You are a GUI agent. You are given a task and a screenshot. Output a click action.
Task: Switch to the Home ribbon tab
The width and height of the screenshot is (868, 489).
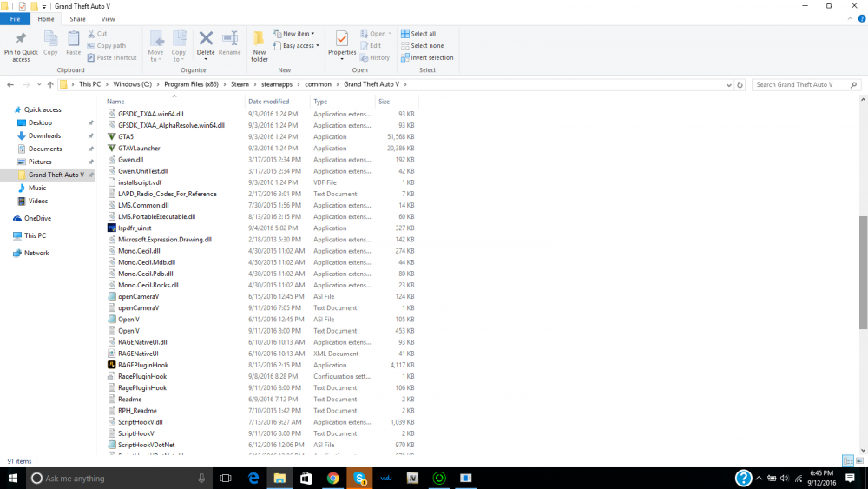pyautogui.click(x=46, y=19)
